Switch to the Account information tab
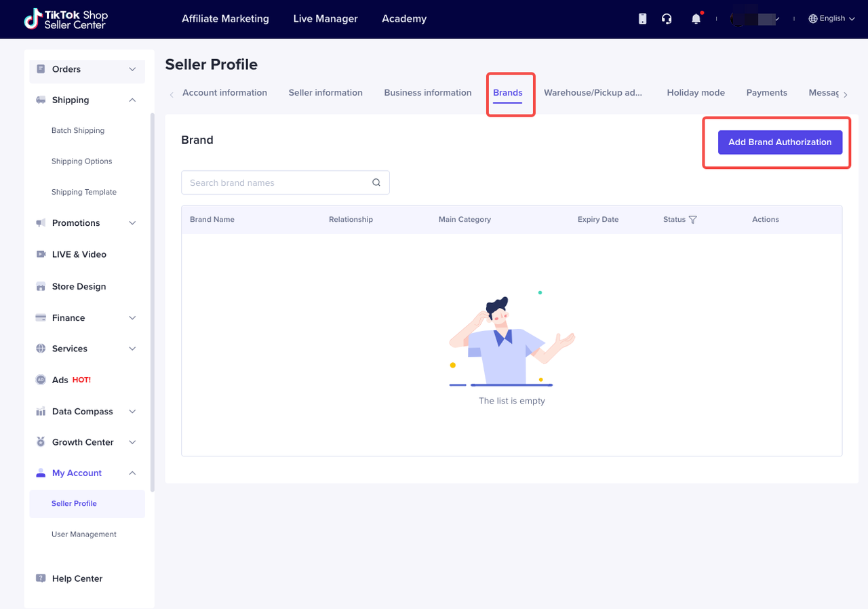This screenshot has height=609, width=868. pyautogui.click(x=224, y=93)
